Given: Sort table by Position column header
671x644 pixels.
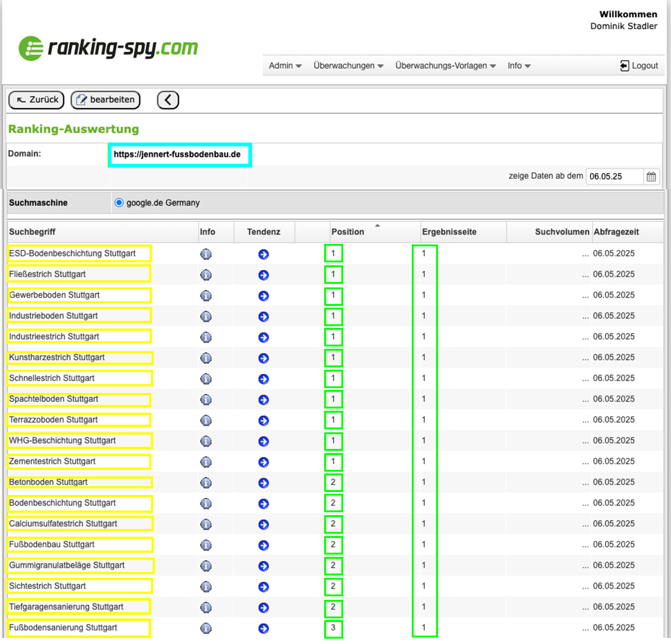Looking at the screenshot, I should pos(348,232).
